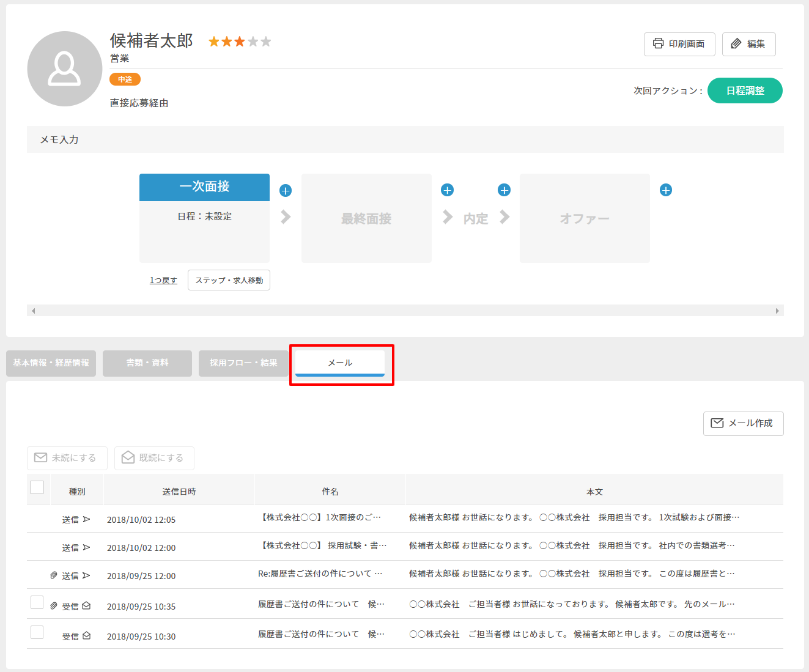Click the 1つ戻す link
The width and height of the screenshot is (809, 672).
point(163,280)
